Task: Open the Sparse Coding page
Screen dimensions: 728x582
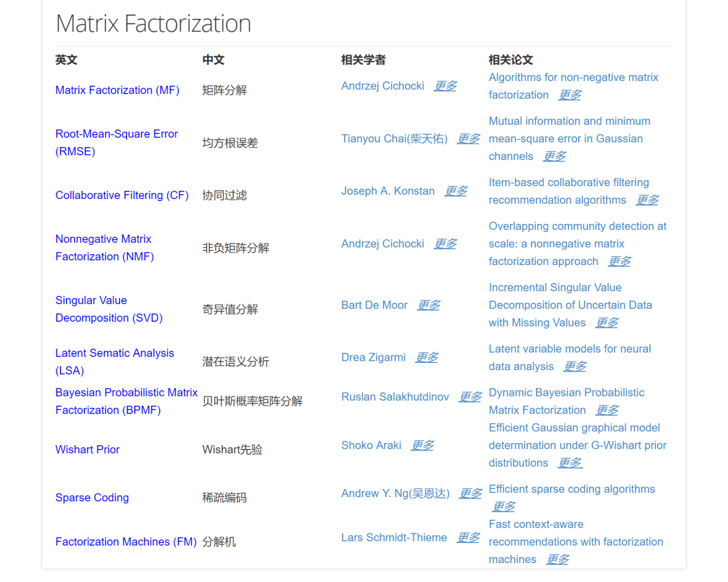Action: (92, 498)
